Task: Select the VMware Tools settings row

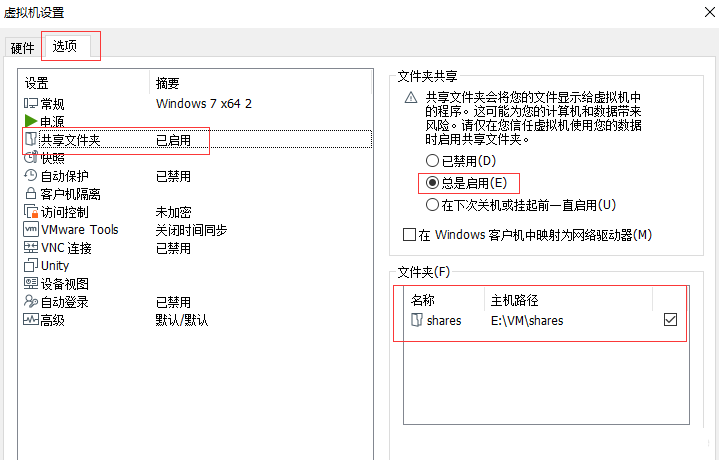Action: click(196, 229)
